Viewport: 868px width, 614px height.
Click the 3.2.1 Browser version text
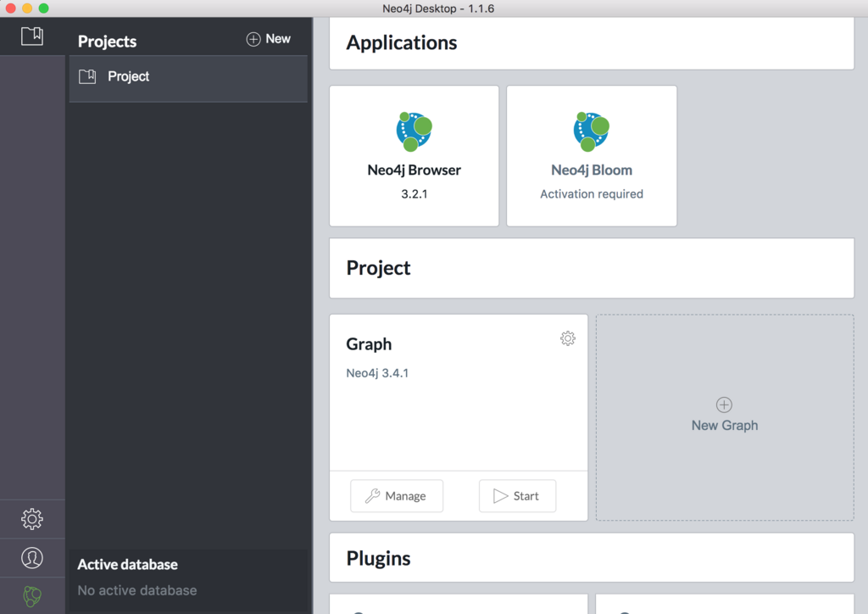[414, 193]
